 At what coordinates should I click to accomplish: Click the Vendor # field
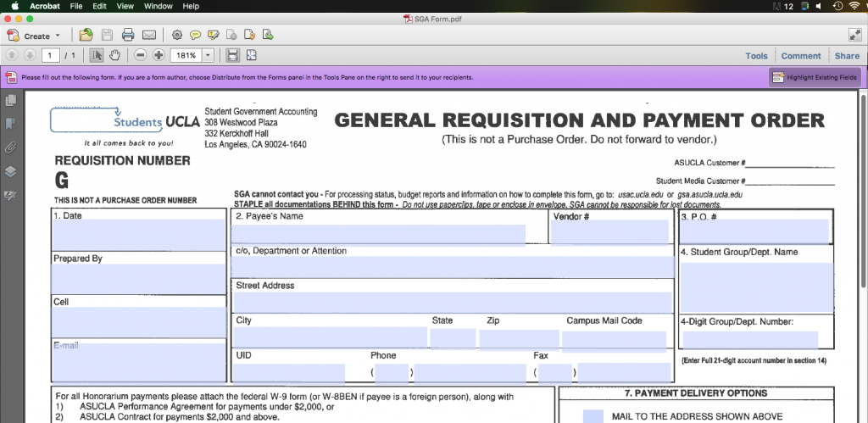609,232
